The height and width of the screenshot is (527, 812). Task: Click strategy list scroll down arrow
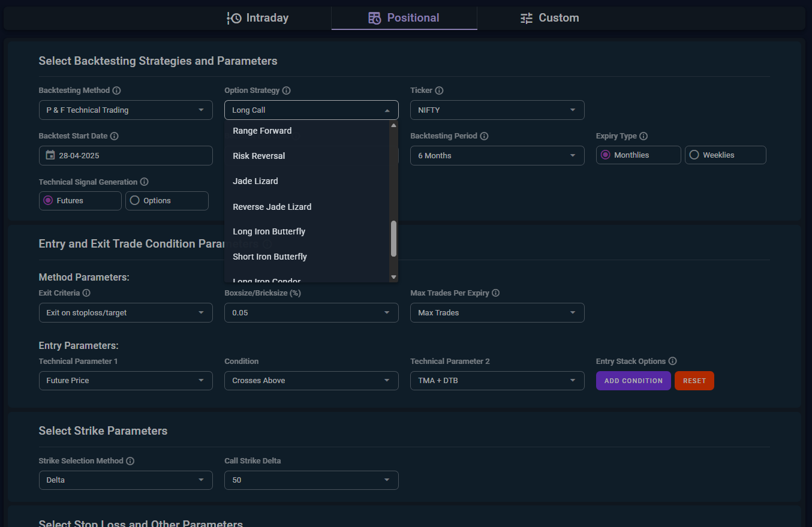coord(394,277)
